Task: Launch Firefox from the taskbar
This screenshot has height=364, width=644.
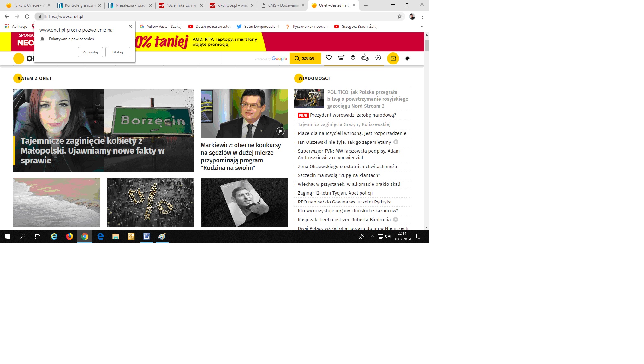Action: pyautogui.click(x=69, y=236)
